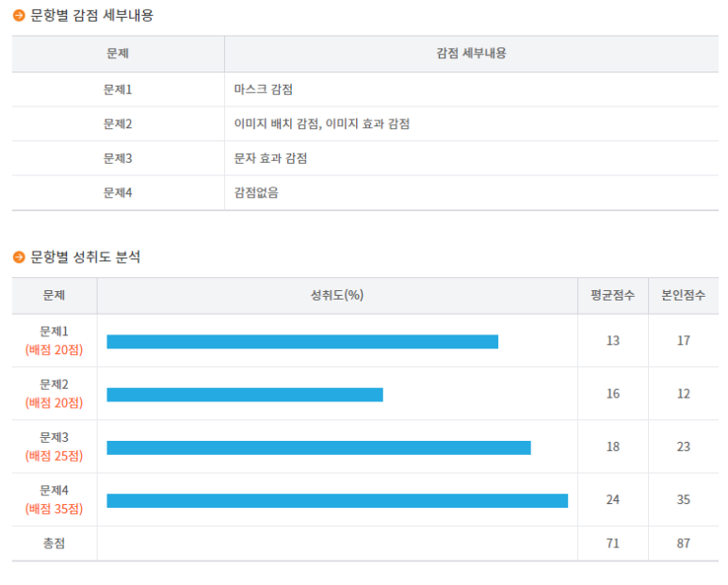
Task: Click the (배점 20점) label under 문제1
Action: (x=54, y=350)
